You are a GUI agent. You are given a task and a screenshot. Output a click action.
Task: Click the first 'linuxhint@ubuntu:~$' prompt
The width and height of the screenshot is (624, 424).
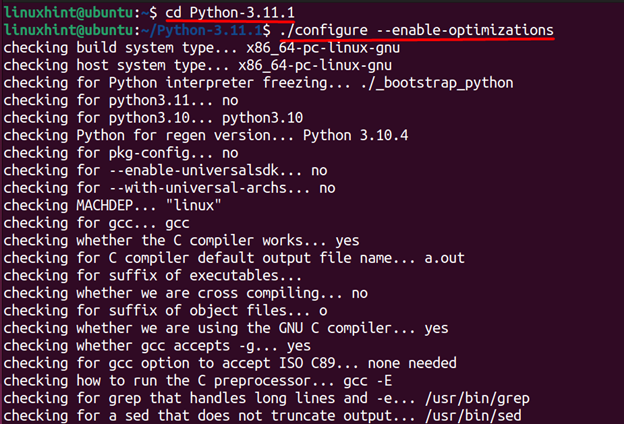pos(80,13)
